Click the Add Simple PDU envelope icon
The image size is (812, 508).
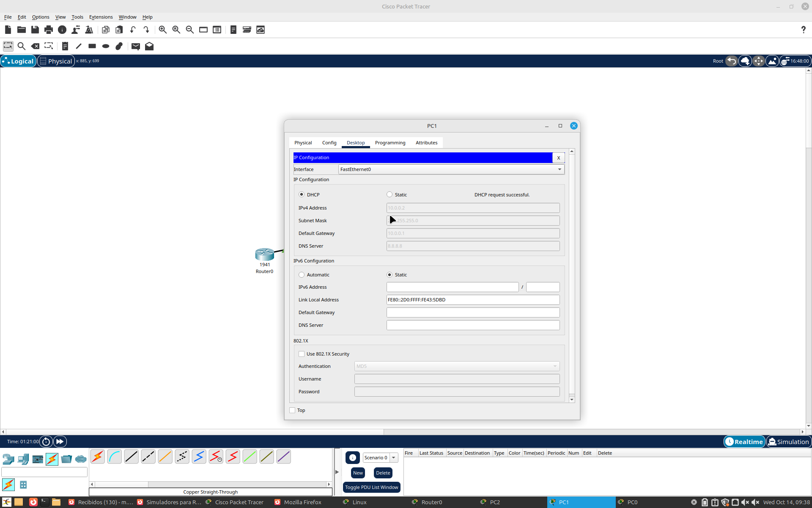point(136,46)
